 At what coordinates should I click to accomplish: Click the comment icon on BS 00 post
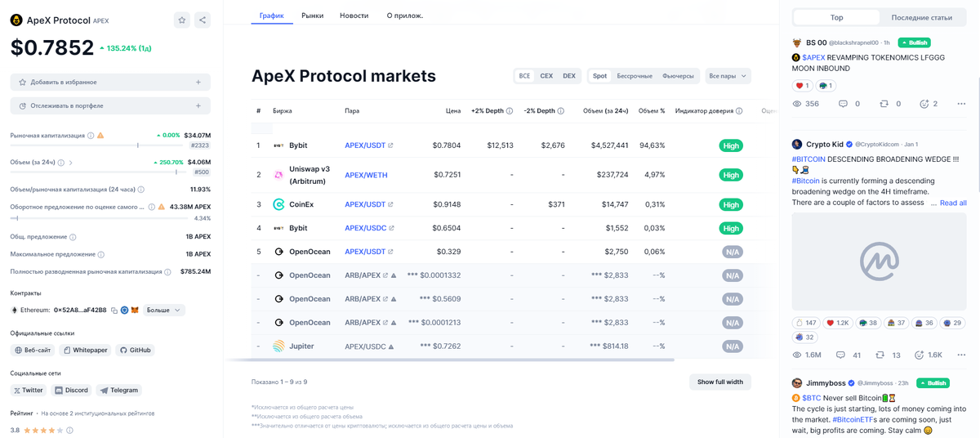coord(843,104)
